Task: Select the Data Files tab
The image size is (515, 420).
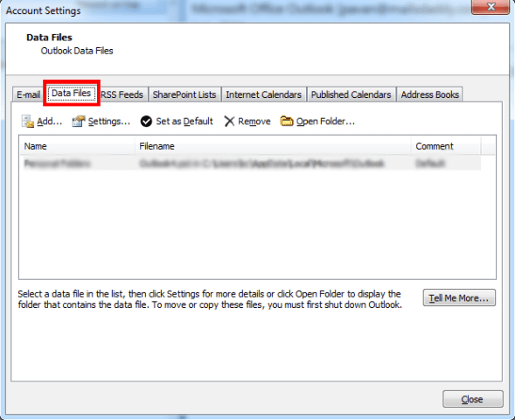Action: coord(72,94)
